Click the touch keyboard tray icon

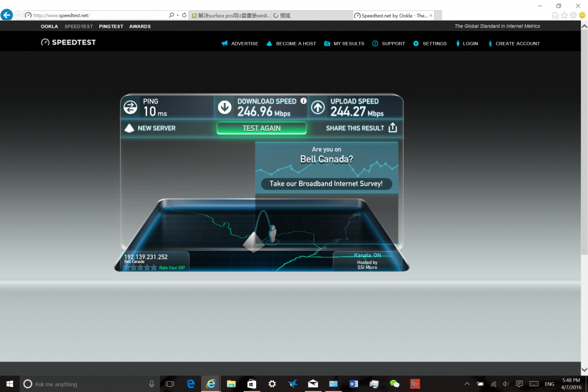tap(534, 384)
